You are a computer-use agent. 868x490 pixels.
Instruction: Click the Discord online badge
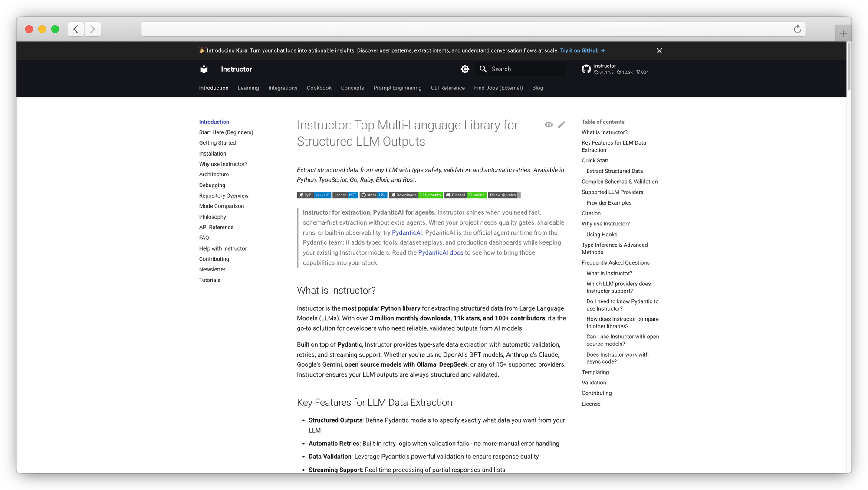(465, 195)
